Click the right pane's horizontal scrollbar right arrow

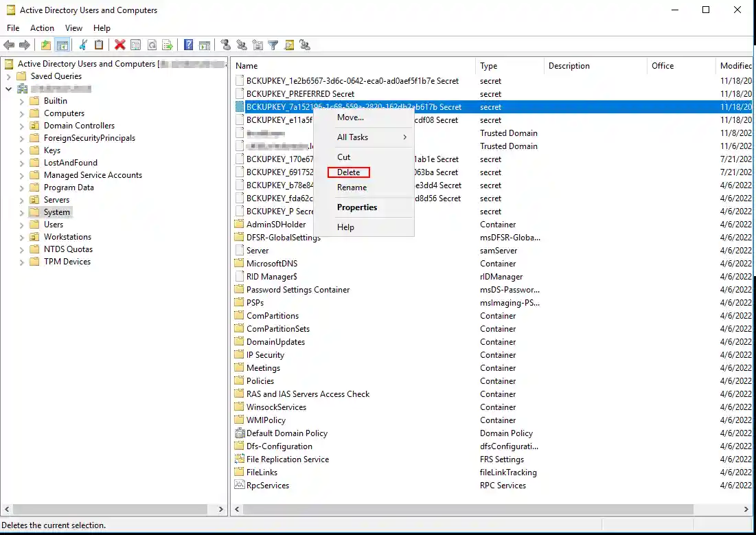pyautogui.click(x=746, y=510)
